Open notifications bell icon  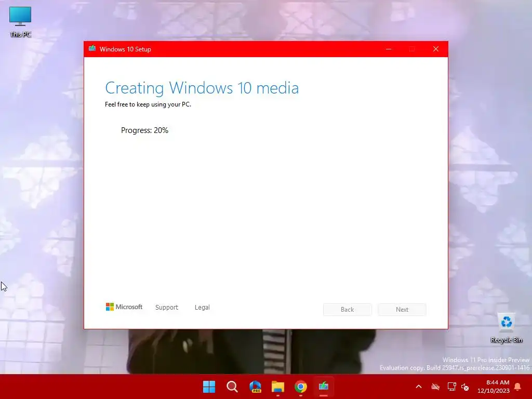pos(518,387)
